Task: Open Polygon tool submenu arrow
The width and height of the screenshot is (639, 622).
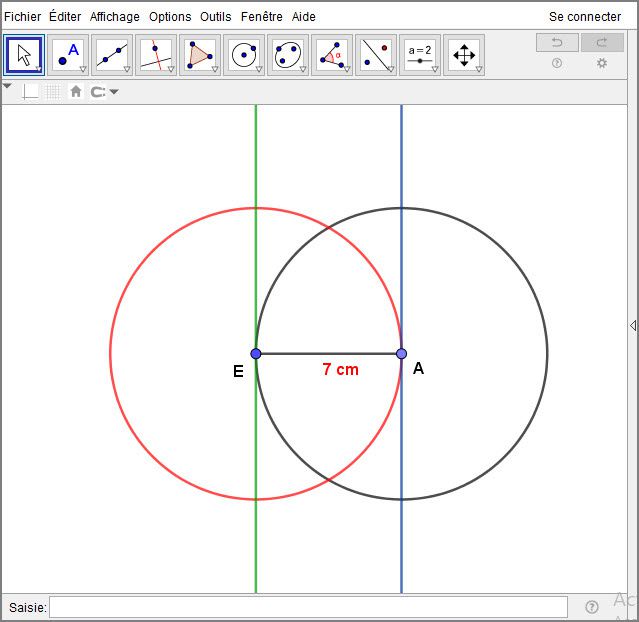Action: pyautogui.click(x=215, y=69)
